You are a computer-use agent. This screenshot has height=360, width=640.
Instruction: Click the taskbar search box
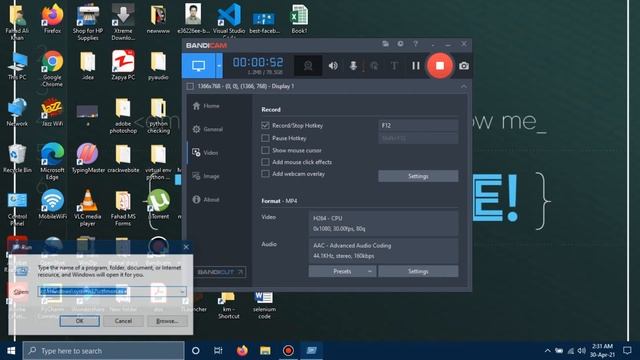coord(103,351)
